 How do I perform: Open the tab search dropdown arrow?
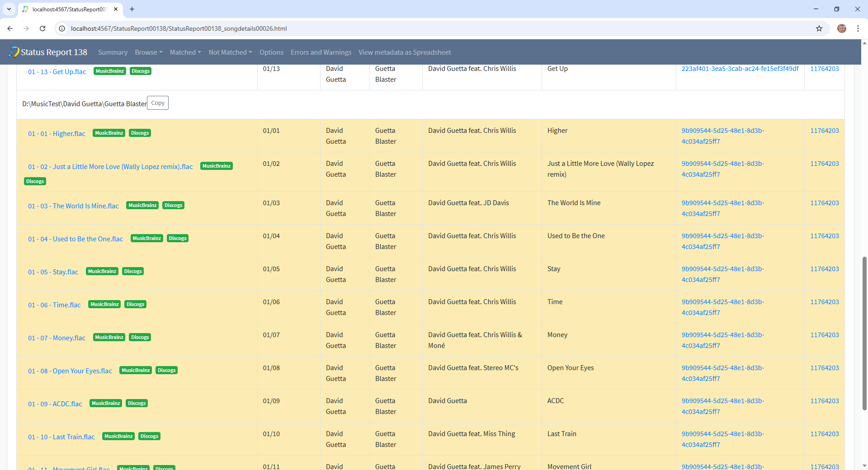tap(9, 9)
